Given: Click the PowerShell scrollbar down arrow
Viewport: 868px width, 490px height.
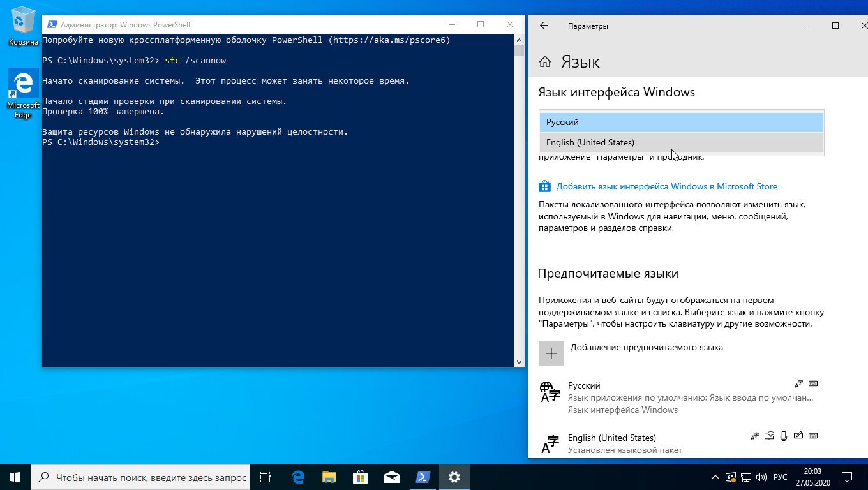Looking at the screenshot, I should (519, 362).
